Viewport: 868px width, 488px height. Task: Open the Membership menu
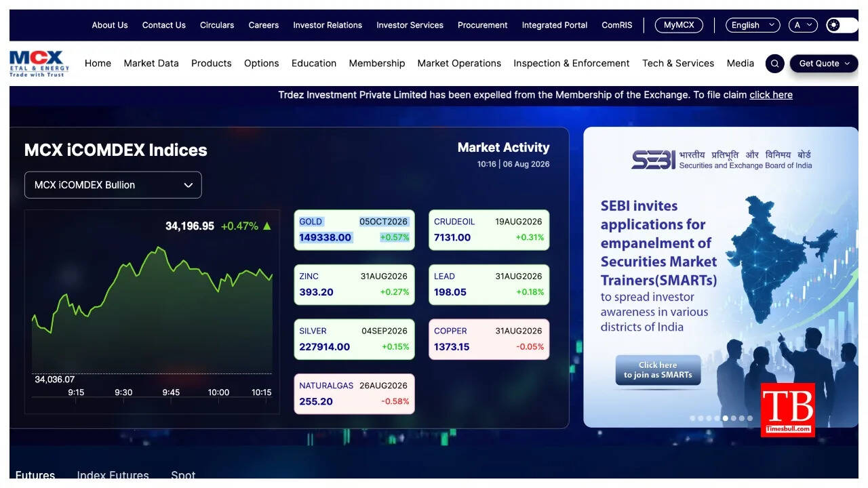(377, 63)
